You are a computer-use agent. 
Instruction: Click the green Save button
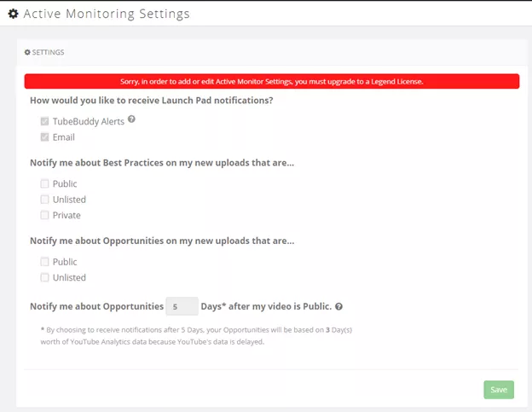(x=499, y=390)
